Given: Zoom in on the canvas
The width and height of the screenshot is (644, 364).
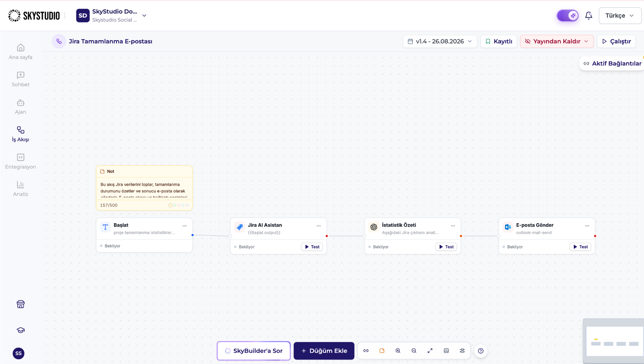Looking at the screenshot, I should [x=398, y=350].
